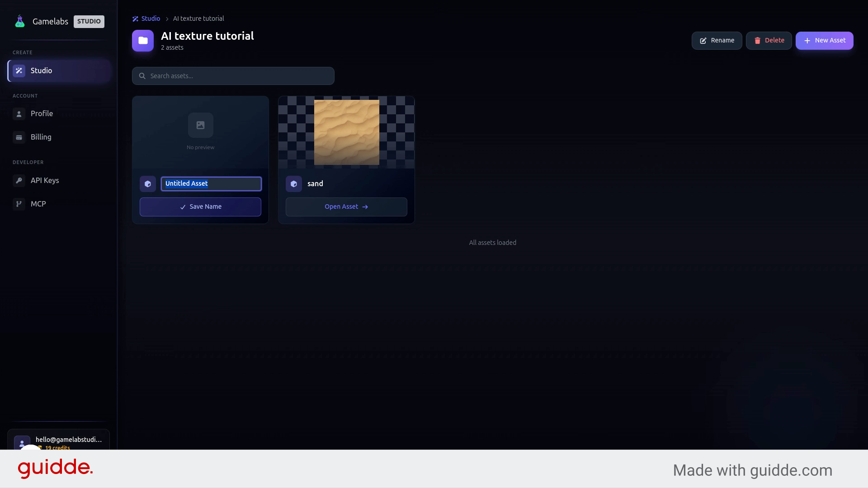This screenshot has width=868, height=488.
Task: Navigate to API Keys
Action: click(59, 181)
